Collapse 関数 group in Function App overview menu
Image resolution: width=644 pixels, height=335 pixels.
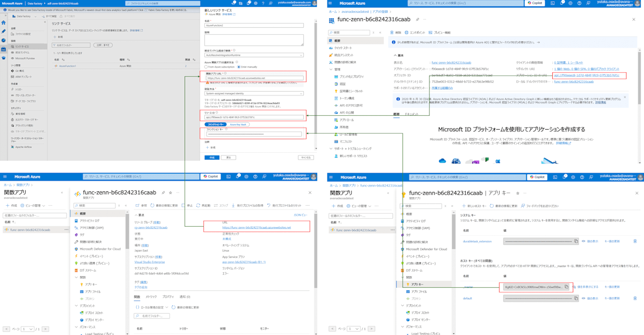76,278
